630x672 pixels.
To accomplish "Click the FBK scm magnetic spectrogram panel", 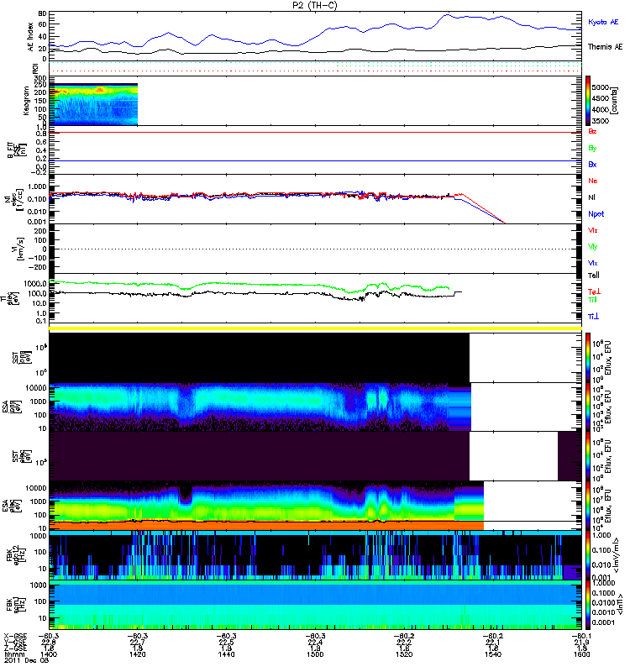I will (x=316, y=605).
